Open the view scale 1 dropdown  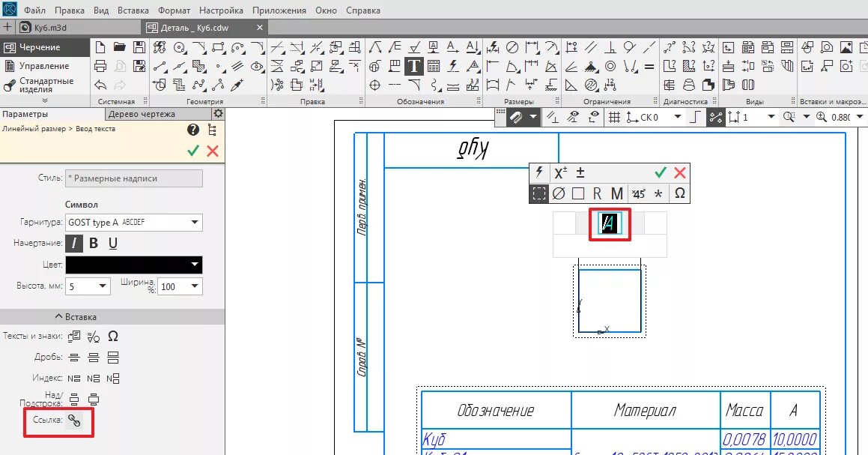pyautogui.click(x=771, y=117)
